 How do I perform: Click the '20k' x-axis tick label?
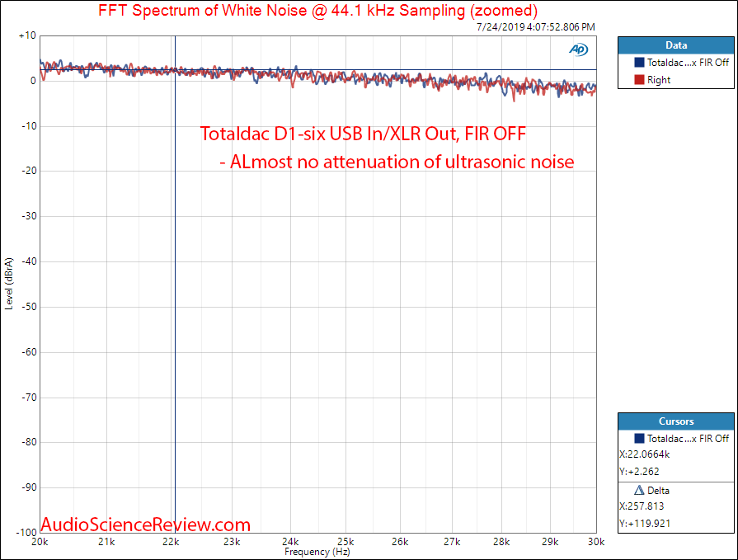pos(40,542)
